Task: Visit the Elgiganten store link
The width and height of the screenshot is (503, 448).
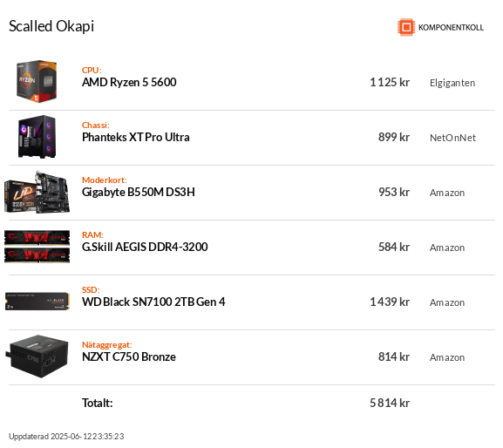Action: [x=452, y=83]
